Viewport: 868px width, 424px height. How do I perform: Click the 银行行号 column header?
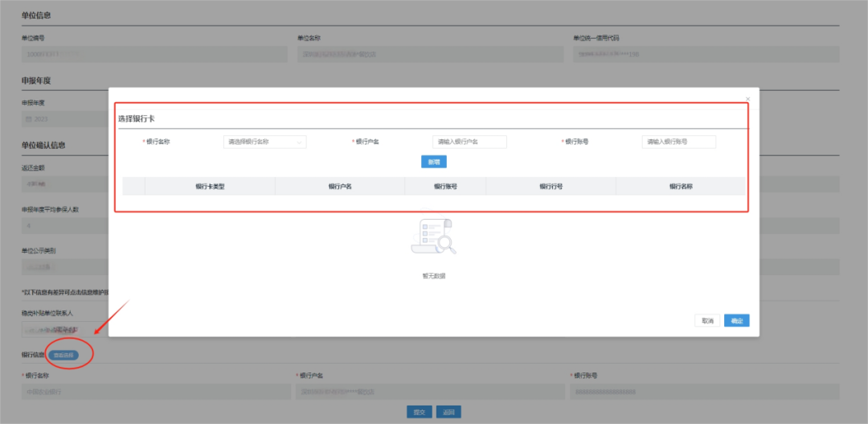point(551,186)
